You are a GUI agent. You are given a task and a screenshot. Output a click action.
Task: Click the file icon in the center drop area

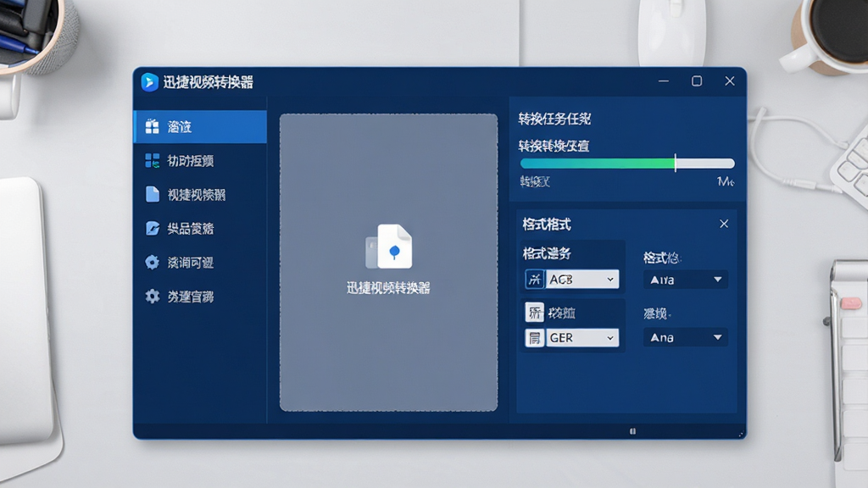(388, 247)
